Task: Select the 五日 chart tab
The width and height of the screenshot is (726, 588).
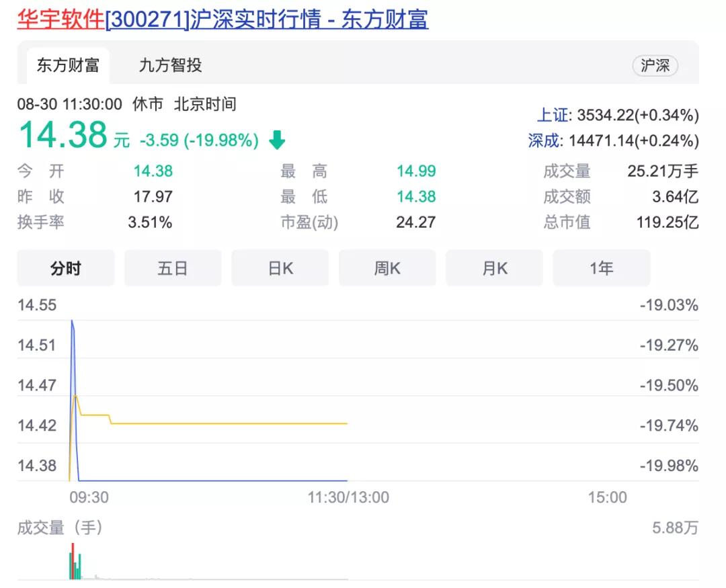Action: click(x=173, y=268)
